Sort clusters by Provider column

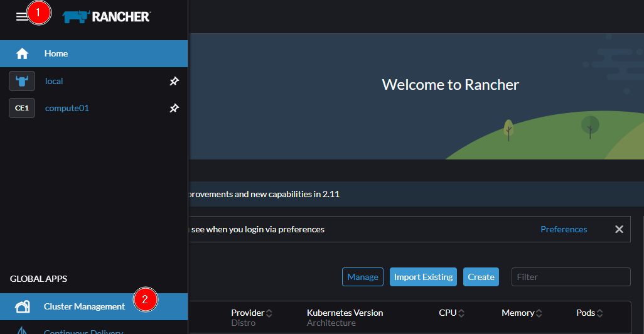pos(251,313)
